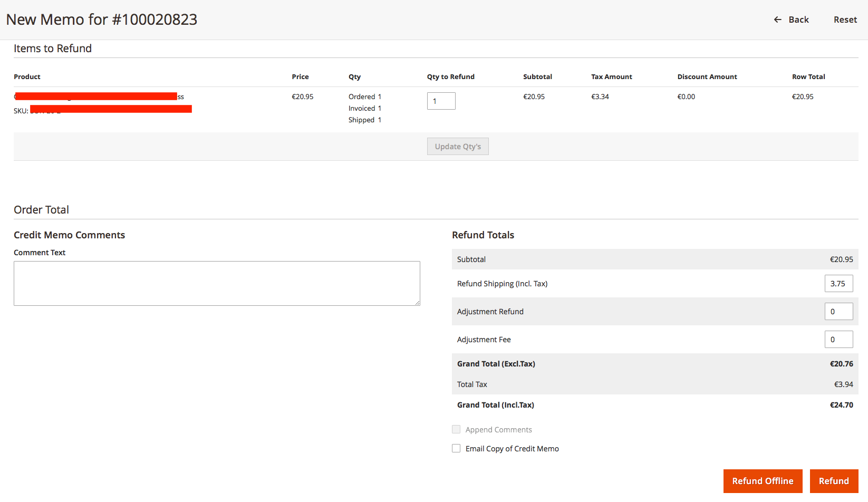Click the Order Total heading
The width and height of the screenshot is (868, 502).
41,209
